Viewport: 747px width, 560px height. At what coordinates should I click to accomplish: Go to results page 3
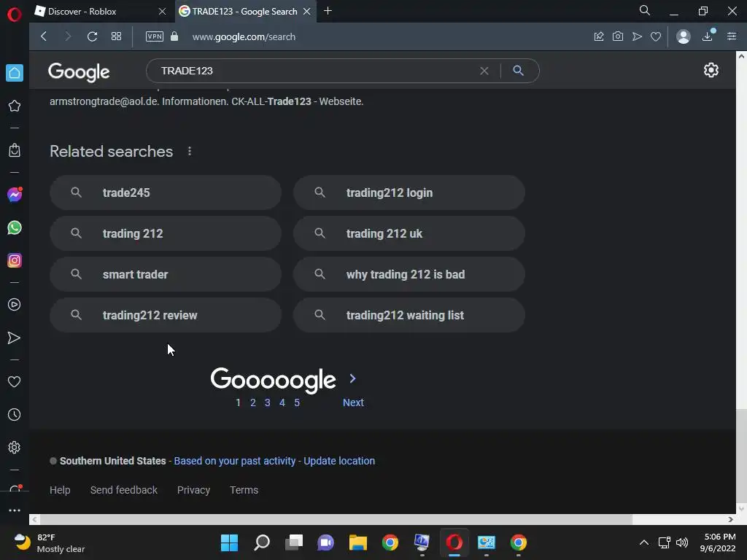[268, 402]
